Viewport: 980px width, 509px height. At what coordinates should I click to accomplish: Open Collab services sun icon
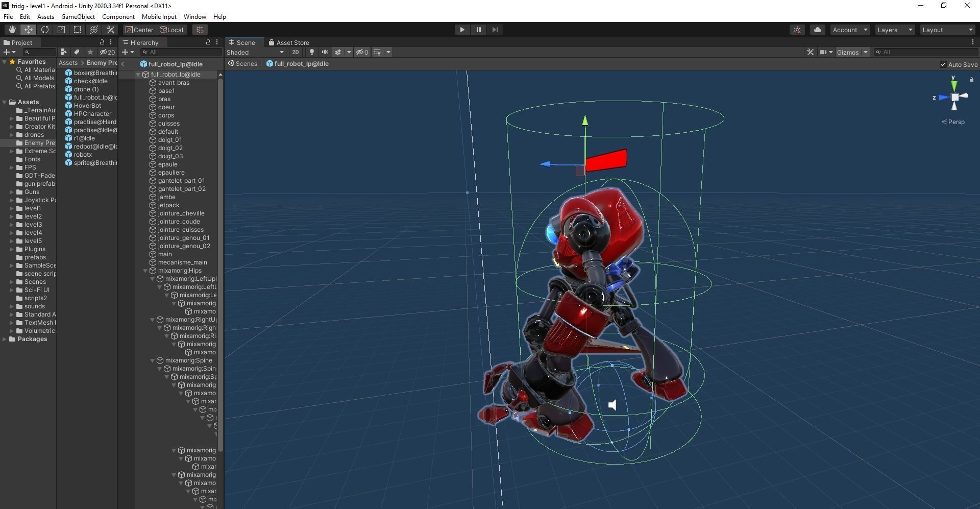coord(797,30)
